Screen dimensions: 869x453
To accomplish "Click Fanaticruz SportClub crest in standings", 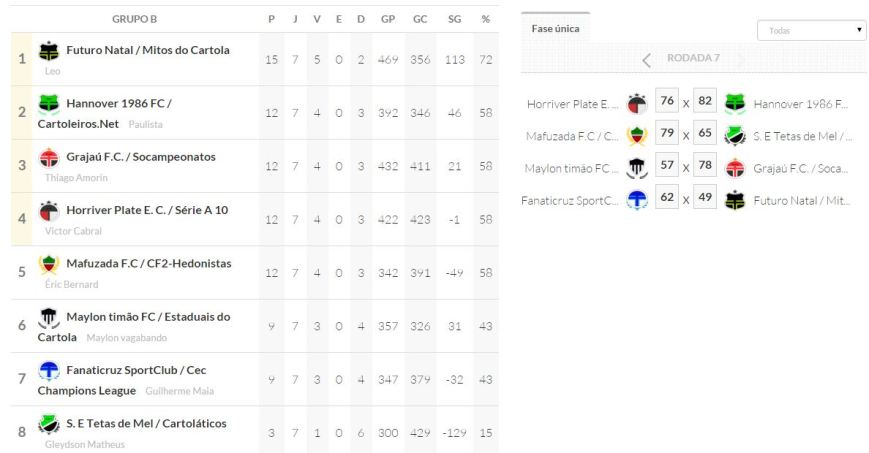I will (49, 370).
